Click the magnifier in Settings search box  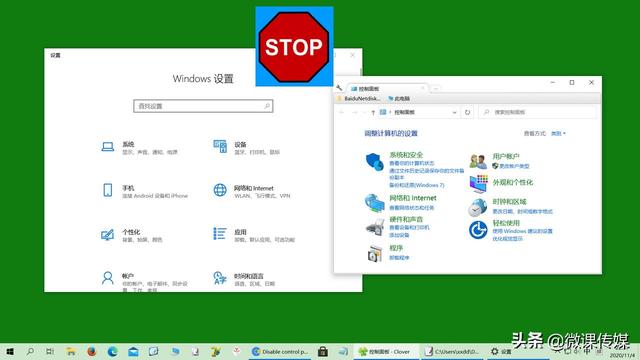(x=267, y=106)
